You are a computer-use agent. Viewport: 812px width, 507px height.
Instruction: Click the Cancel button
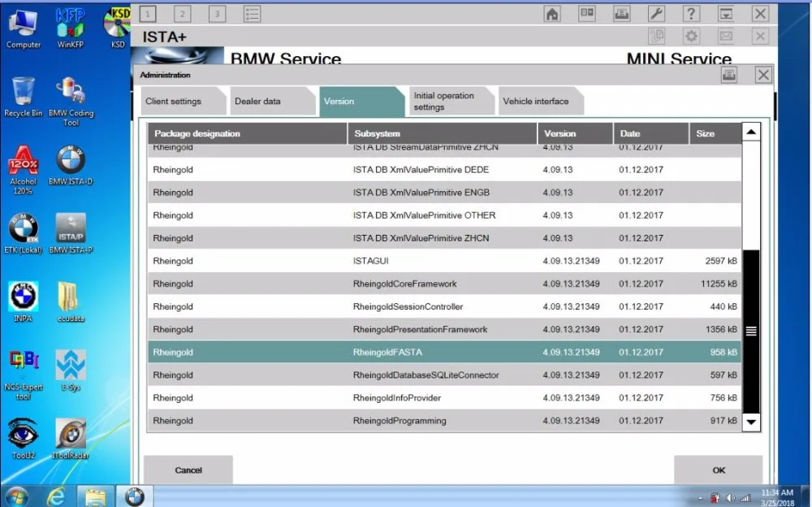click(x=188, y=470)
